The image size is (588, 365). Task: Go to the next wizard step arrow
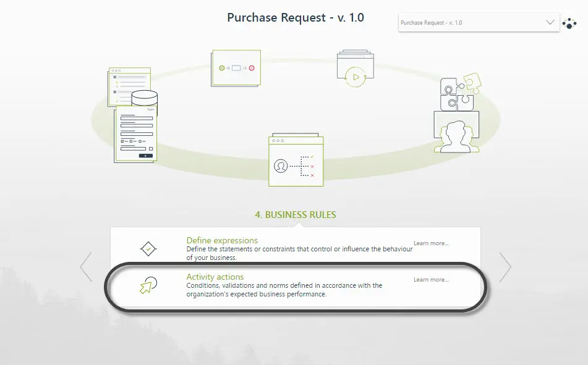505,267
